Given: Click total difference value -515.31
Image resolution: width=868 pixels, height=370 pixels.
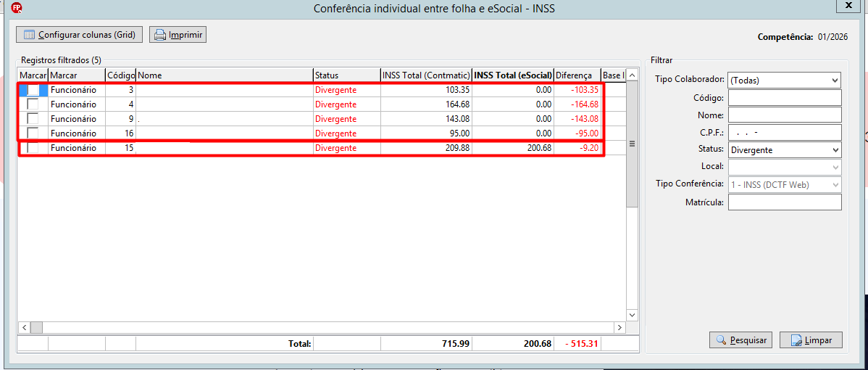Looking at the screenshot, I should (x=580, y=343).
